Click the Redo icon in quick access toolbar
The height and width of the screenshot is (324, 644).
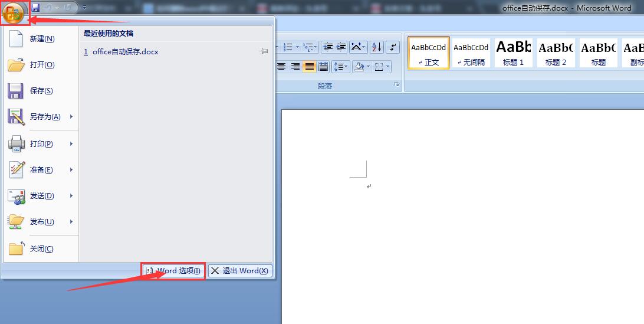67,8
